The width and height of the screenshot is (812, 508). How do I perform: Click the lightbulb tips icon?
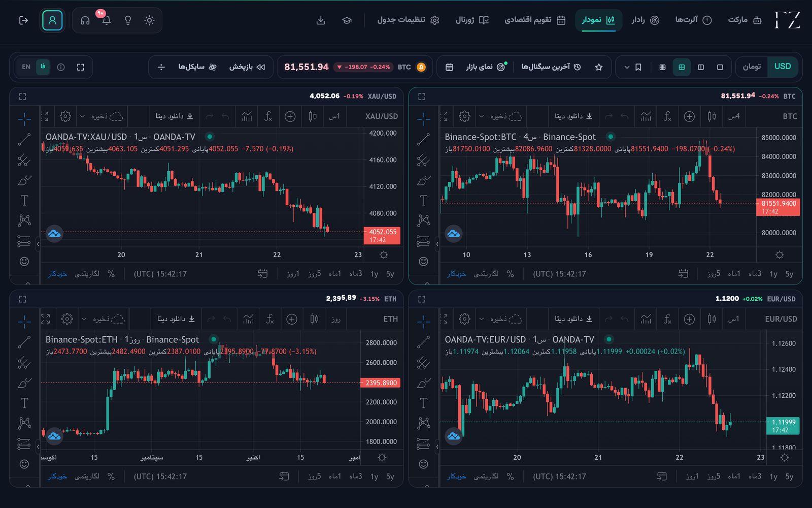tap(128, 20)
